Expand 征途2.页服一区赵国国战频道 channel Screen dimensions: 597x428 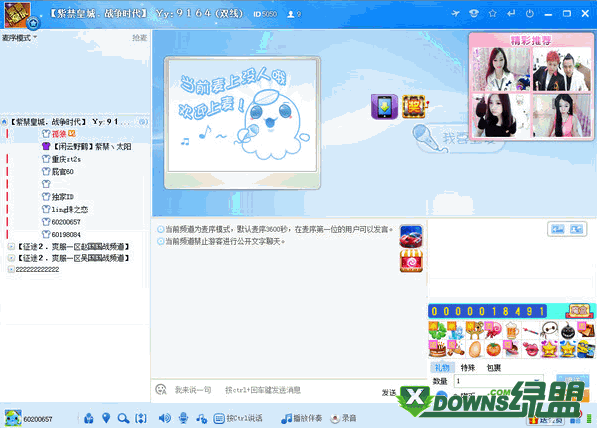point(11,246)
